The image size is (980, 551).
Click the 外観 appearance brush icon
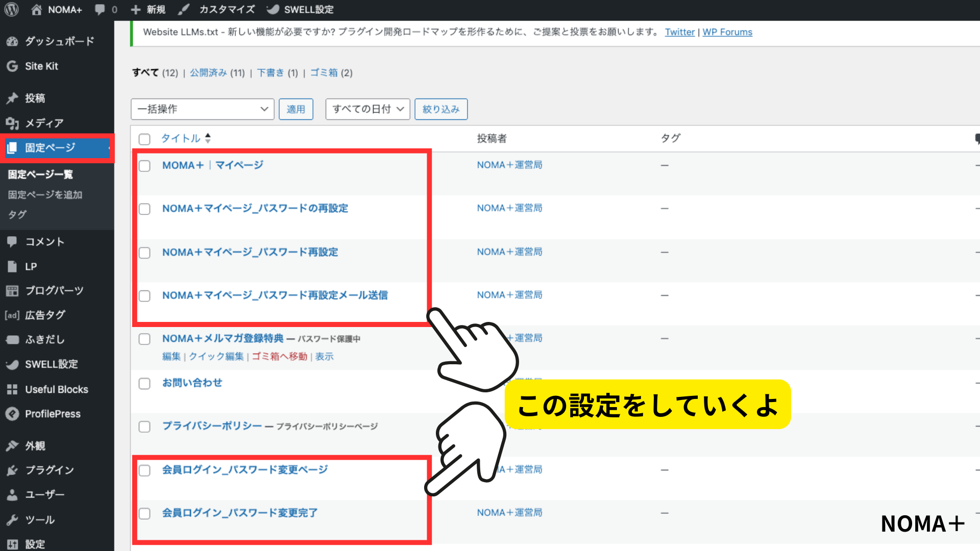click(12, 446)
